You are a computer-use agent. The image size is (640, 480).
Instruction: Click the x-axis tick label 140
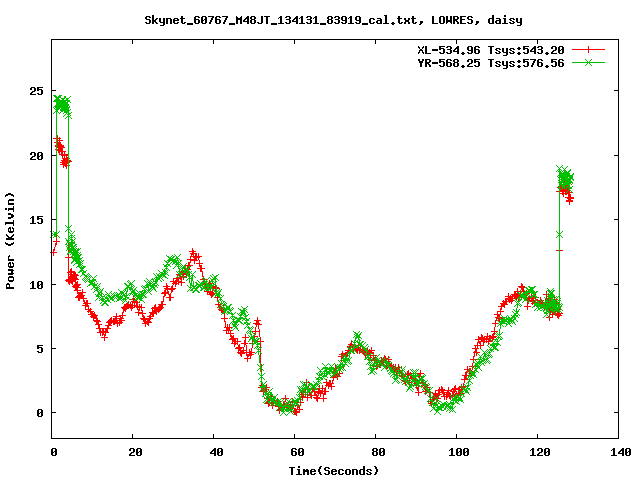[x=621, y=452]
